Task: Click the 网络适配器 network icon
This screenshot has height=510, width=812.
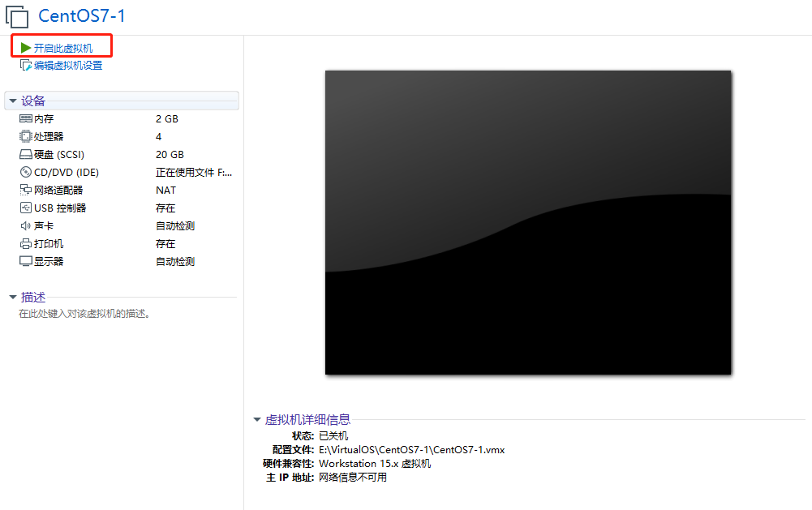Action: click(26, 190)
